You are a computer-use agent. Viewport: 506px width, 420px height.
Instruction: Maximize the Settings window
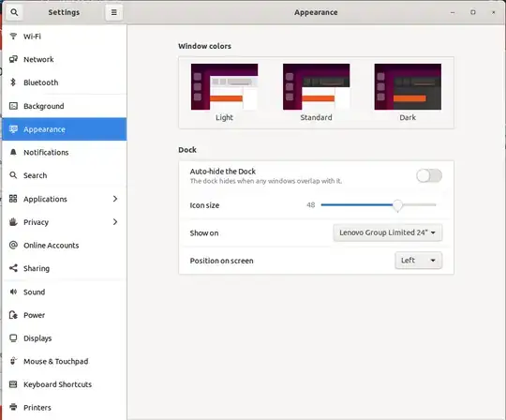[x=473, y=12]
